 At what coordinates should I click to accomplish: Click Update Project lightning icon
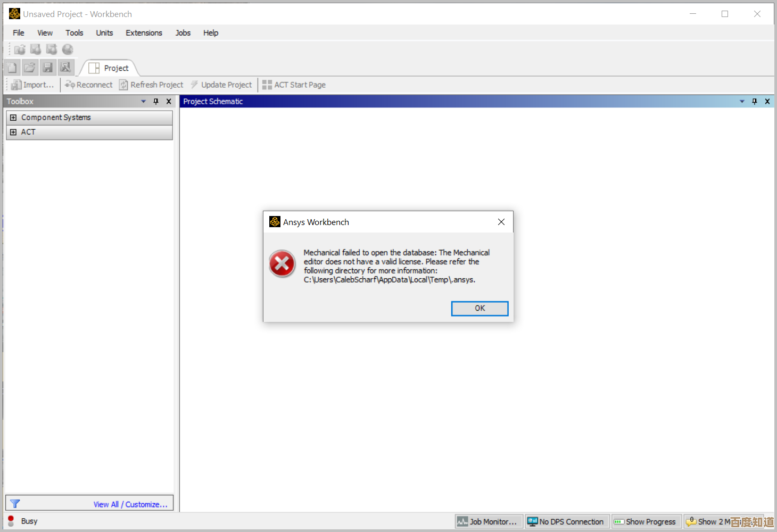point(195,85)
